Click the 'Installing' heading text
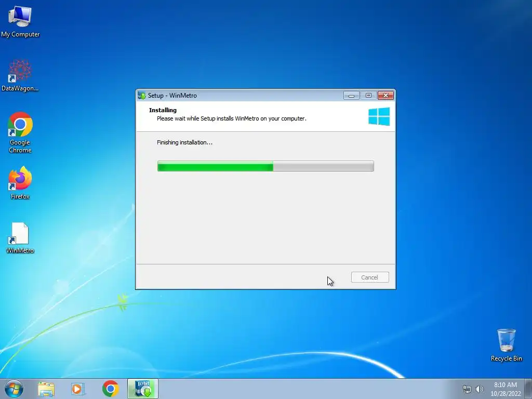 click(163, 110)
